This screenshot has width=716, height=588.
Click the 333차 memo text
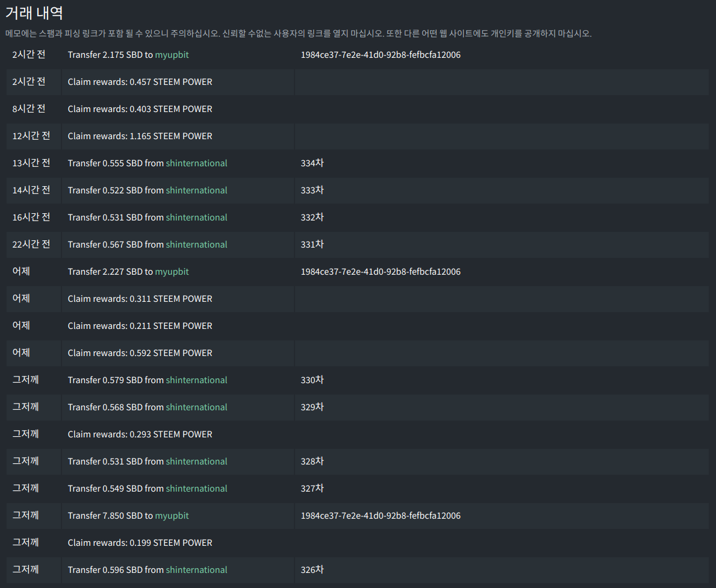pos(312,190)
